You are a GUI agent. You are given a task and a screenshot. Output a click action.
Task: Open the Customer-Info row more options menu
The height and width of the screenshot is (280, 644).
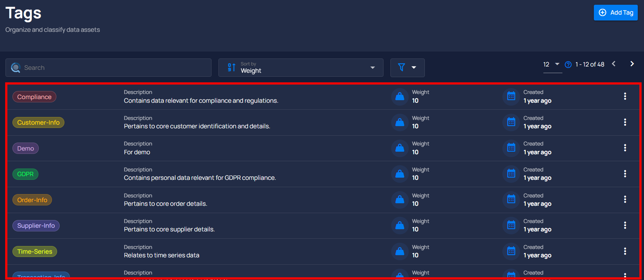(x=625, y=122)
